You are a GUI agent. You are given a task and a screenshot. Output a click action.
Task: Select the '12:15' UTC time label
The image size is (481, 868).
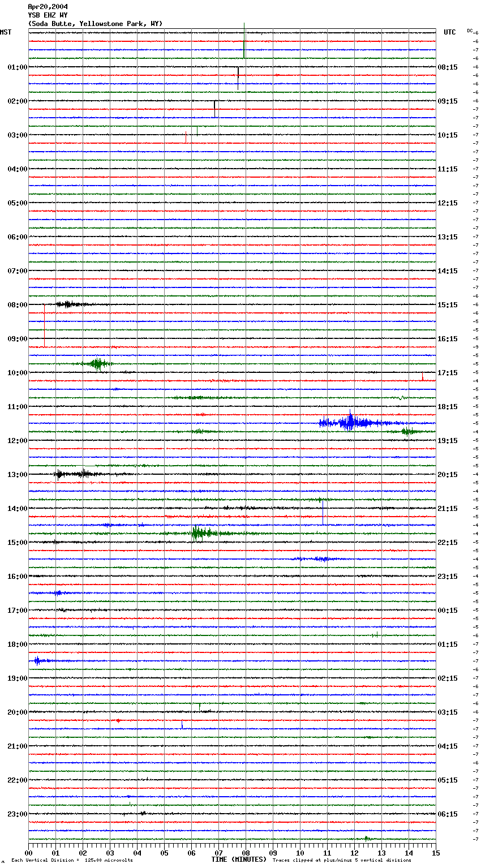[x=448, y=203]
